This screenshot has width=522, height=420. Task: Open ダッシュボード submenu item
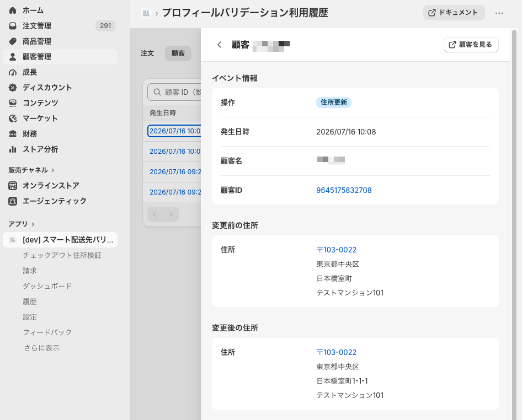click(47, 286)
